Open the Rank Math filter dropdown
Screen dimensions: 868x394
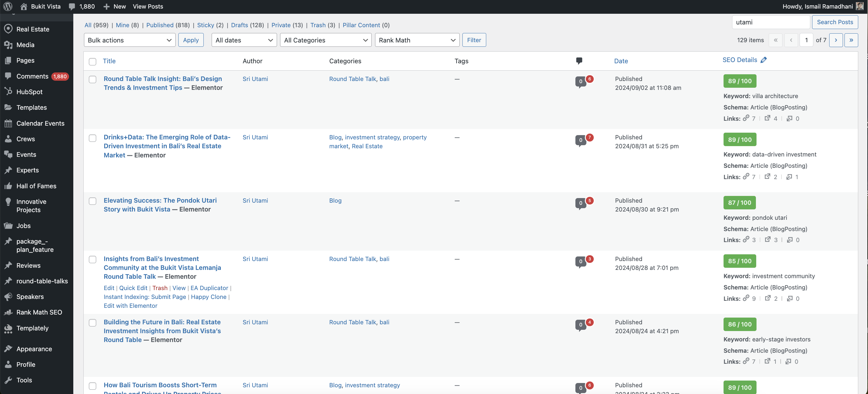(417, 40)
